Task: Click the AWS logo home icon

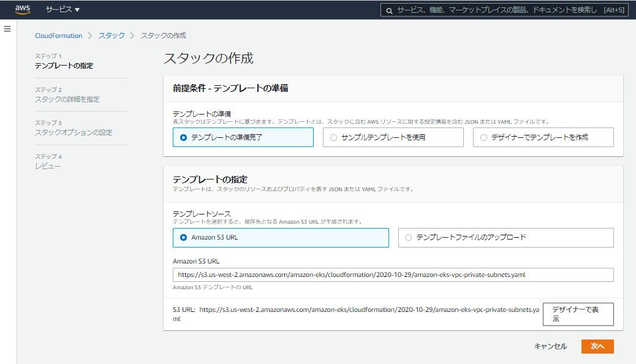Action: coord(23,9)
